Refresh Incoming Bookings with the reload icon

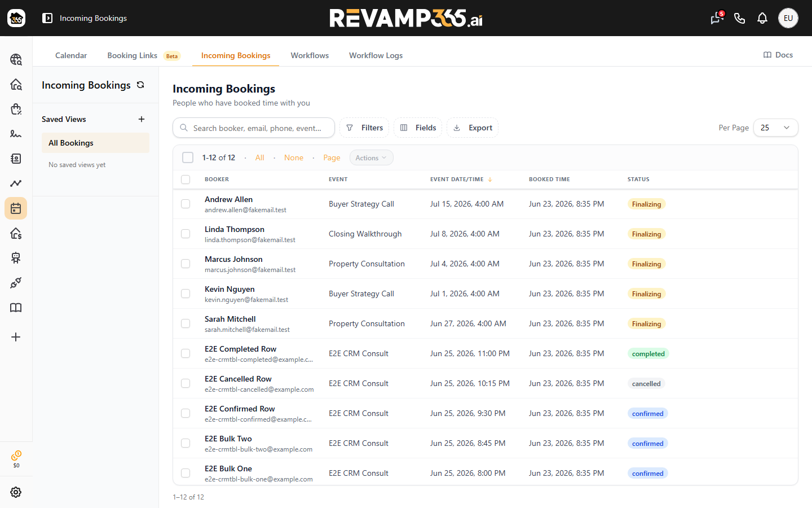coord(140,85)
